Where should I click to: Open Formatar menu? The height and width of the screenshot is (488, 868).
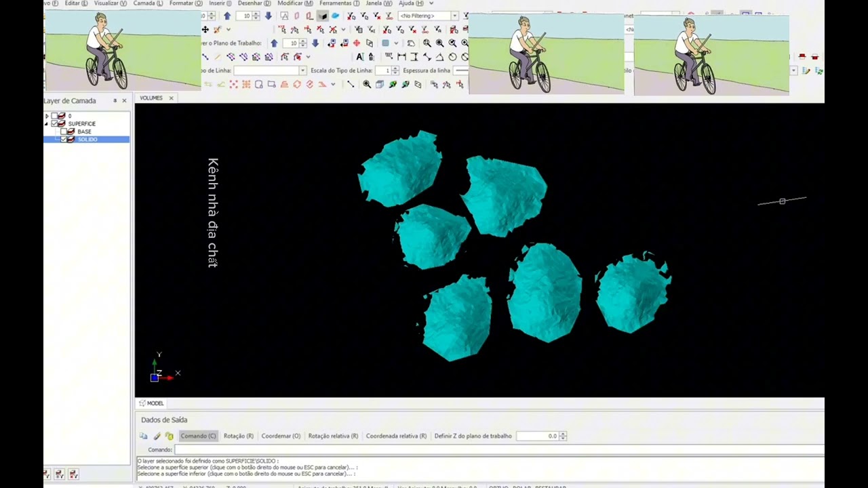click(x=186, y=3)
